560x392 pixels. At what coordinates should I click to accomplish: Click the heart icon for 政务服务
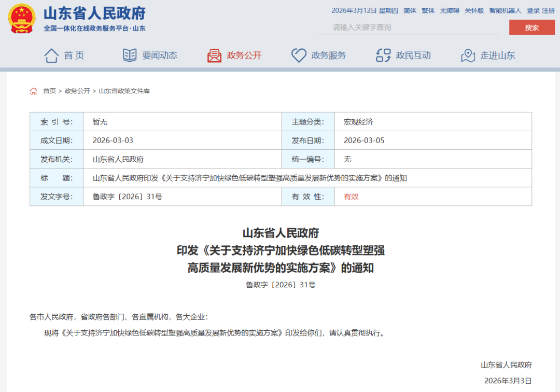click(299, 55)
